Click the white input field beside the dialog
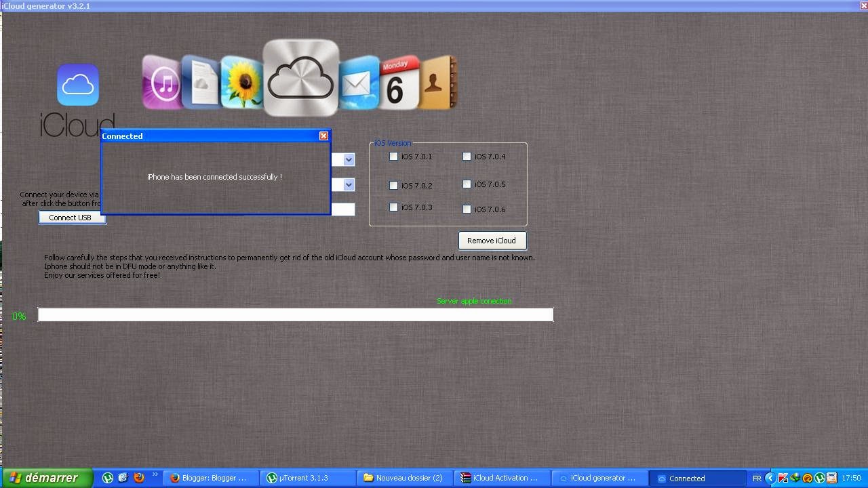This screenshot has width=868, height=488. tap(343, 209)
